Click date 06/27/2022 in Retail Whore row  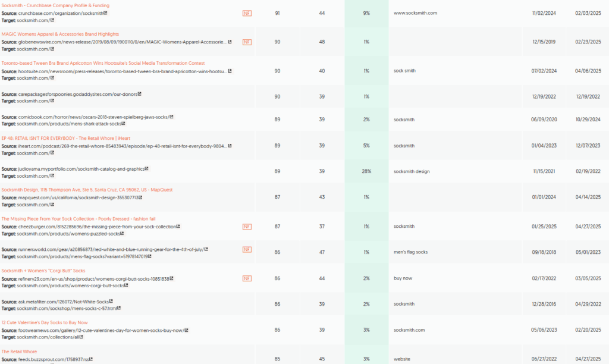[544, 359]
